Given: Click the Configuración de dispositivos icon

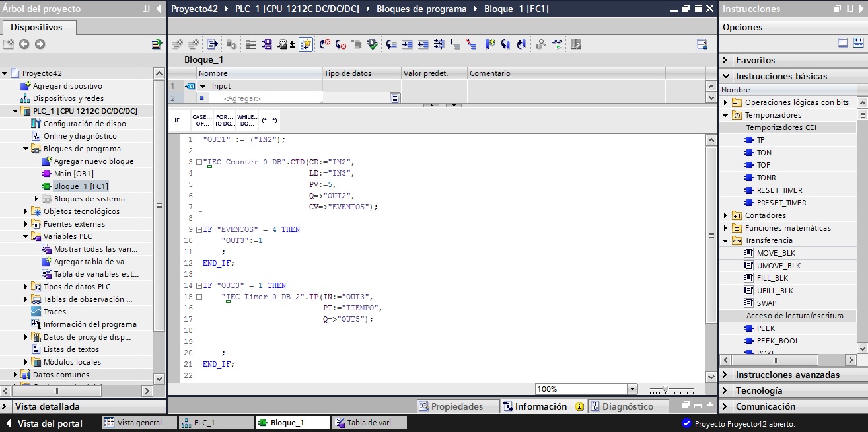Looking at the screenshot, I should [36, 124].
